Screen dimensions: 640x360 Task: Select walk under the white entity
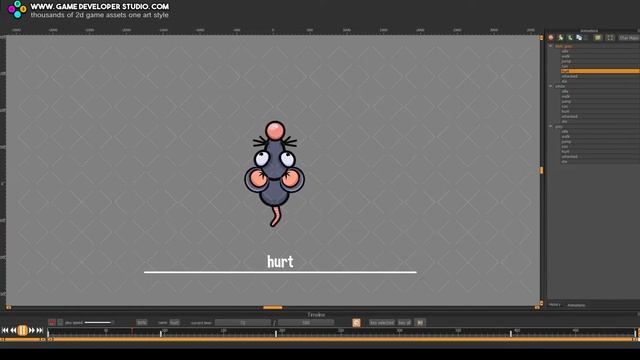click(x=600, y=96)
